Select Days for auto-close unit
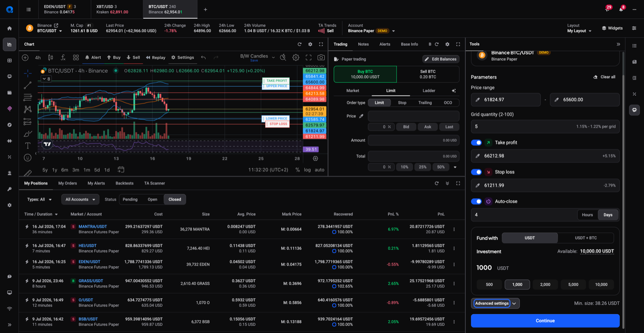The image size is (644, 333). click(608, 215)
